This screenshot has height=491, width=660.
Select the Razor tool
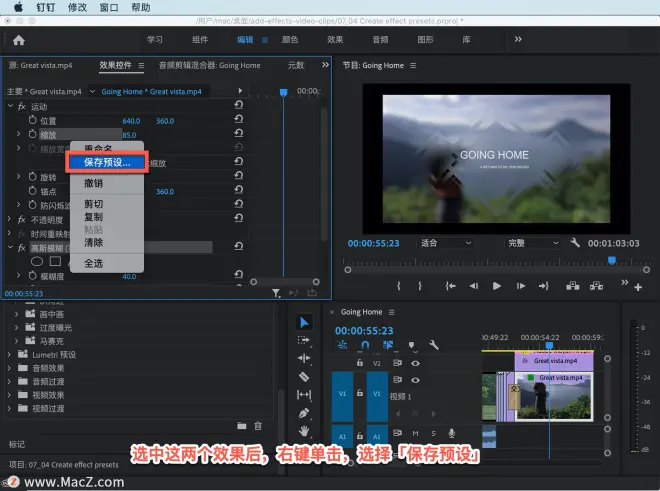304,377
